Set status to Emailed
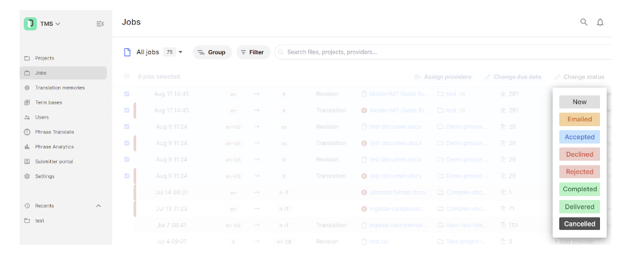 580,119
